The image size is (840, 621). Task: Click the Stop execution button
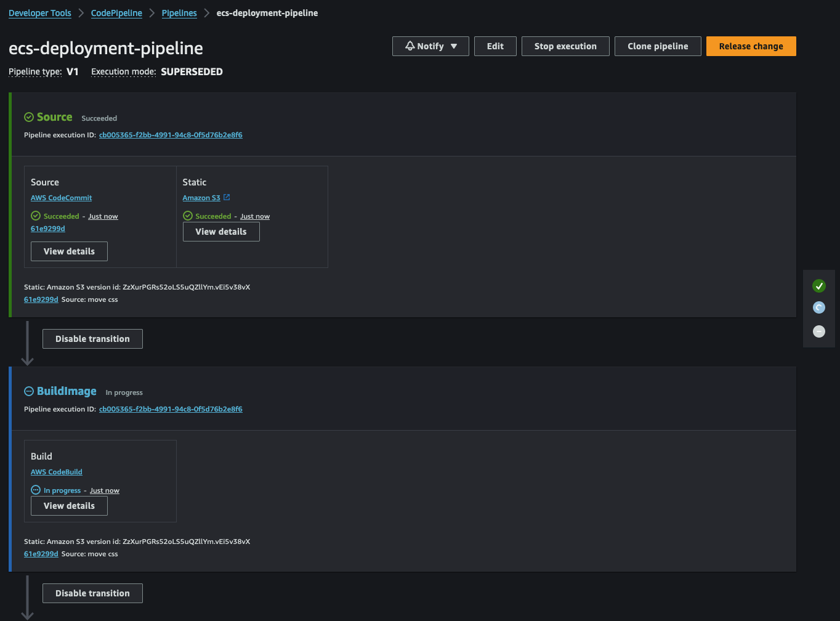[565, 46]
